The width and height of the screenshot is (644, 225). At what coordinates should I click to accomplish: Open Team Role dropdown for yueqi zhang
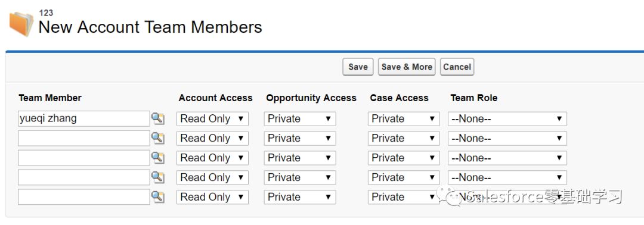(x=507, y=119)
